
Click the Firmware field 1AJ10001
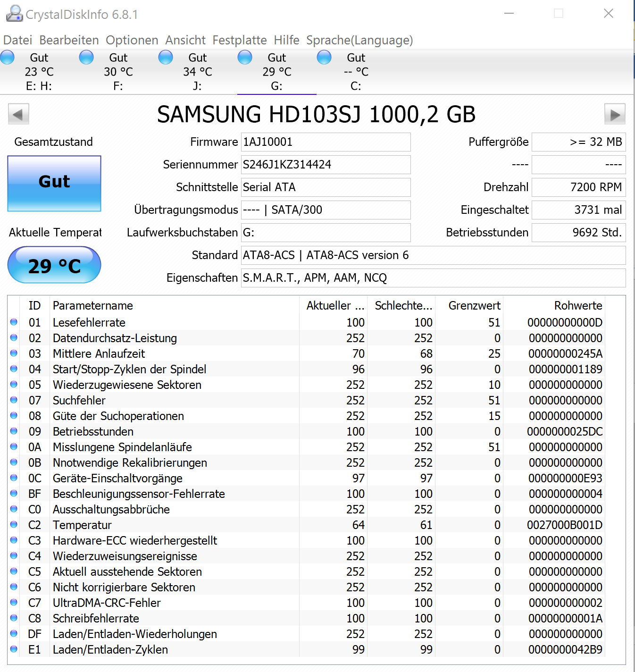click(326, 142)
